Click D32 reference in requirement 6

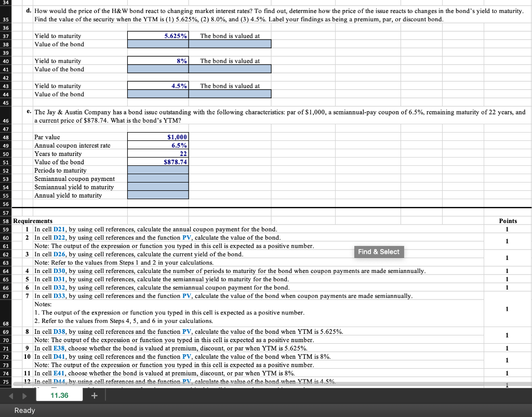coord(59,288)
